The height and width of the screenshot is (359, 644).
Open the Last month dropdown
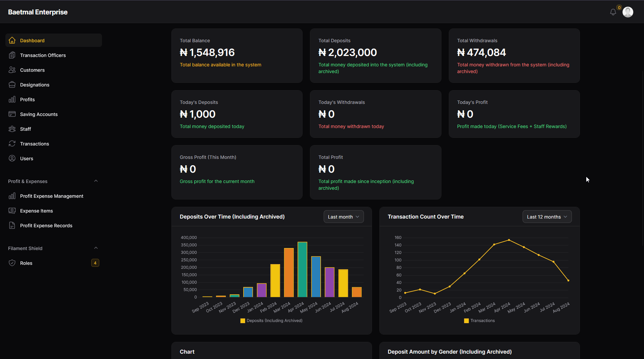click(x=343, y=217)
